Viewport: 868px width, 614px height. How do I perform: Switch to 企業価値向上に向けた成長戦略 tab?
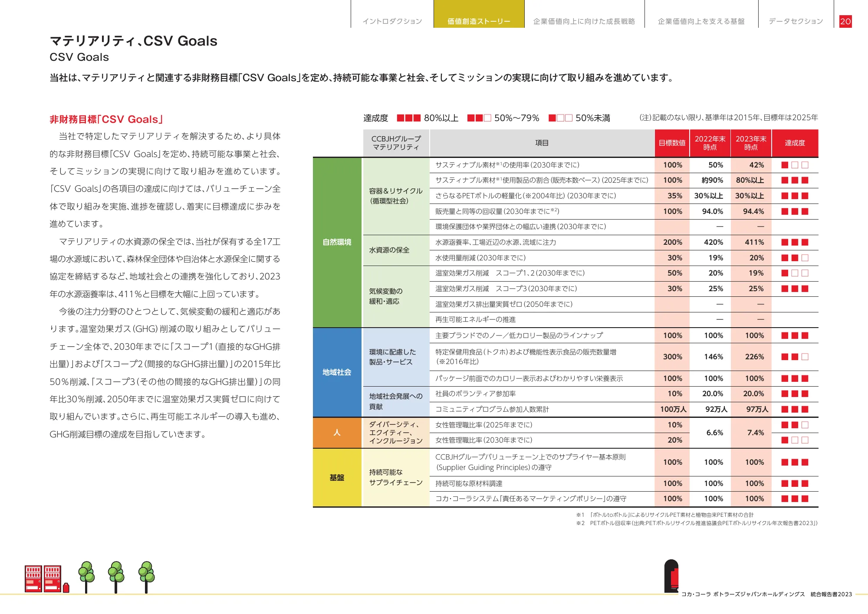point(584,21)
